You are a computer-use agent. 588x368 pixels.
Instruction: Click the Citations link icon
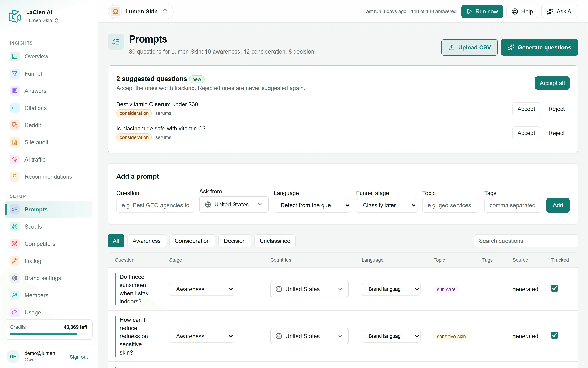(14, 108)
